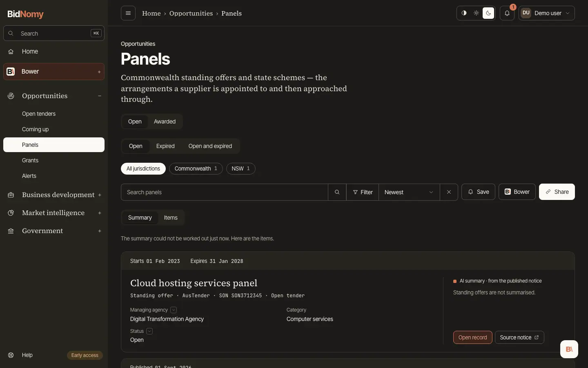Click the DU user avatar
Image resolution: width=588 pixels, height=368 pixels.
click(526, 13)
